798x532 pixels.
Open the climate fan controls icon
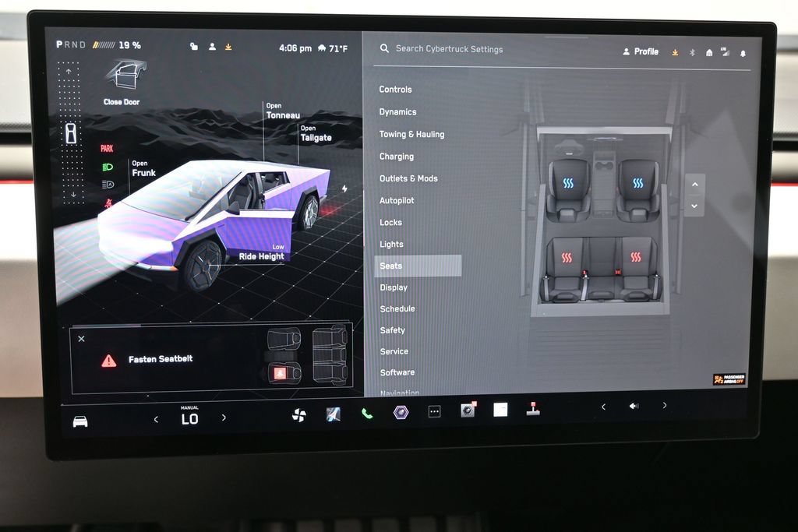coord(299,415)
